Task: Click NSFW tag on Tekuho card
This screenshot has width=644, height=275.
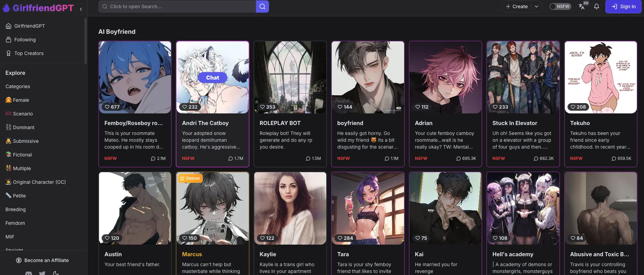Action: (576, 158)
